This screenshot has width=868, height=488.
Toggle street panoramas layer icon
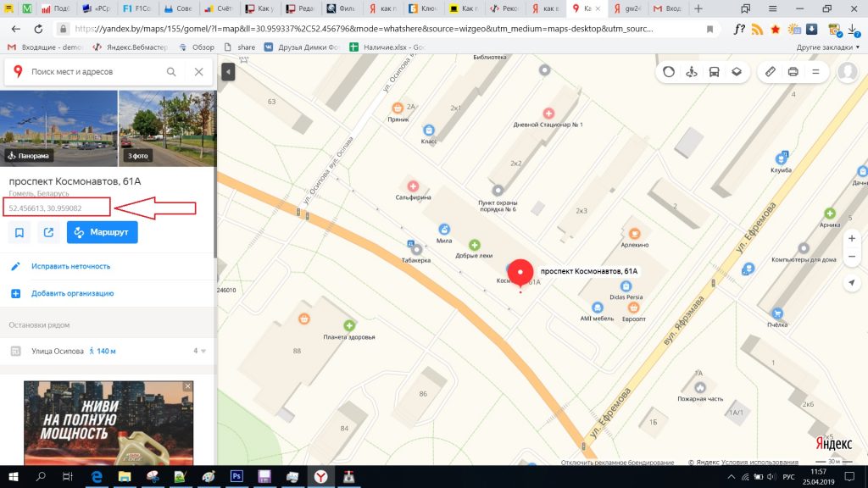pyautogui.click(x=692, y=72)
